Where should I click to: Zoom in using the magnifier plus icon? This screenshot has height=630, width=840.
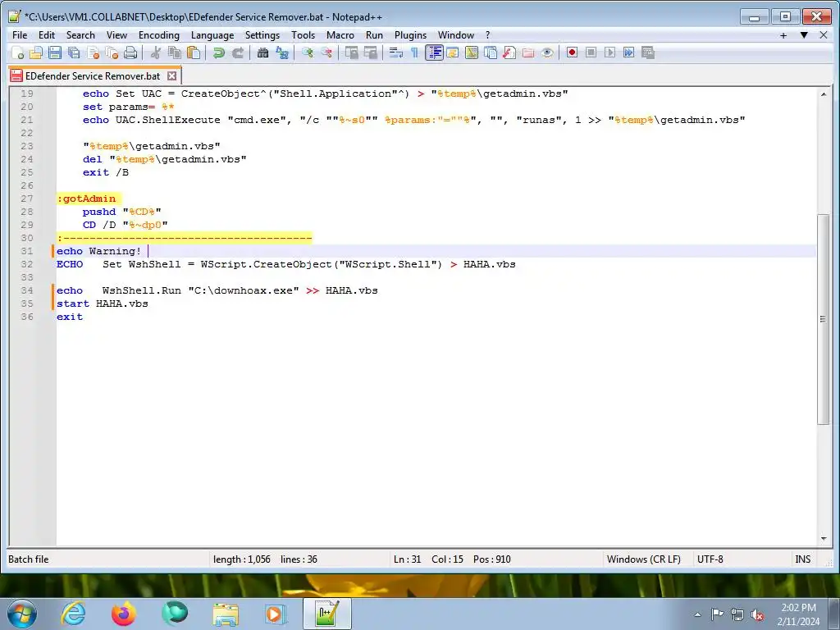307,52
